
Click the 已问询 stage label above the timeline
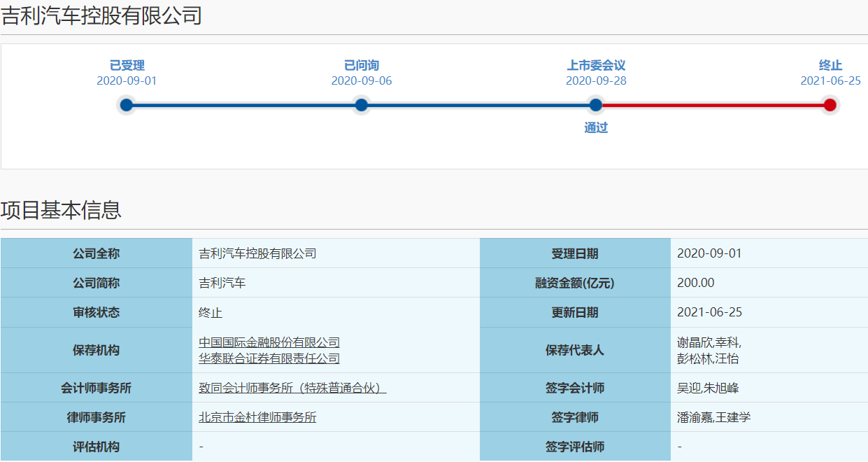[362, 65]
